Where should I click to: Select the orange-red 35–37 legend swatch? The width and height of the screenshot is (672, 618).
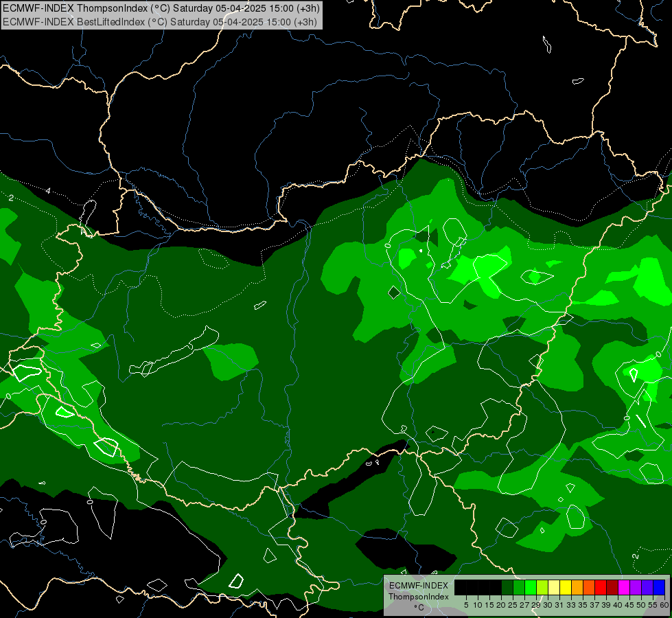[588, 587]
